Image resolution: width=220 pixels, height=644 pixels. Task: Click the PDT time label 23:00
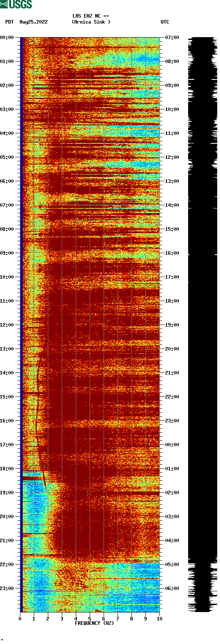[x=7, y=589]
